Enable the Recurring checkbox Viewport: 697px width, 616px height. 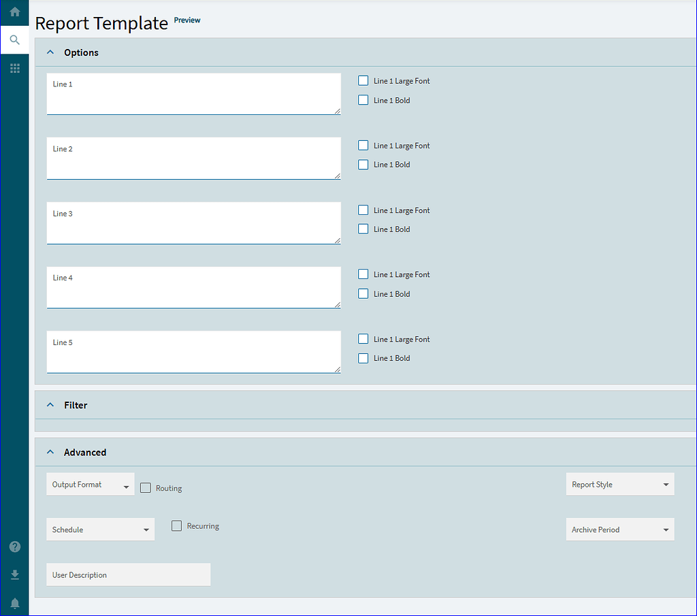(x=176, y=525)
